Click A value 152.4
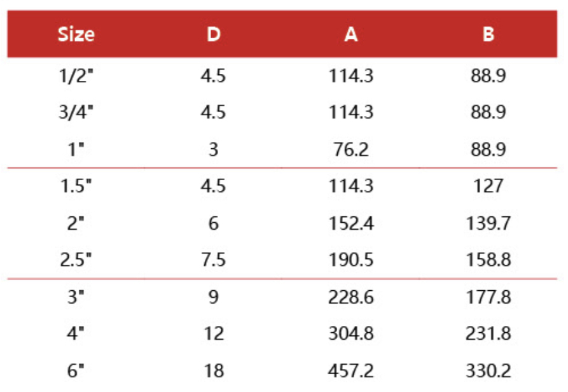This screenshot has width=568, height=392. (x=350, y=223)
